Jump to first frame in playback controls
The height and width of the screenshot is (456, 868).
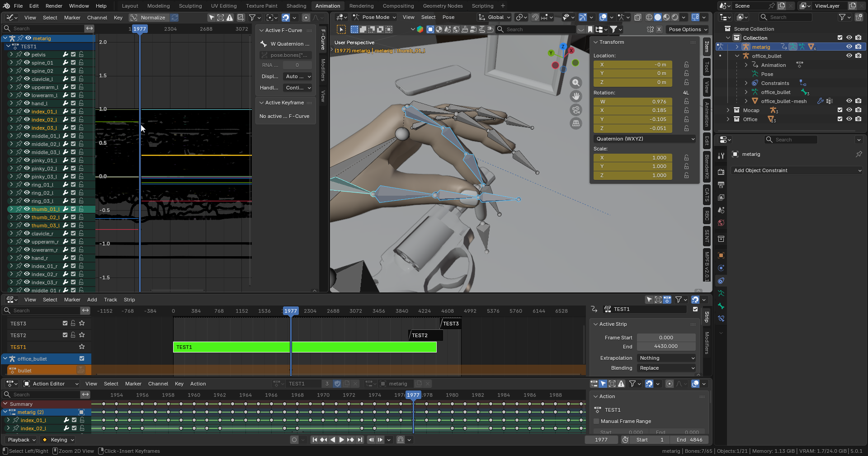(315, 440)
